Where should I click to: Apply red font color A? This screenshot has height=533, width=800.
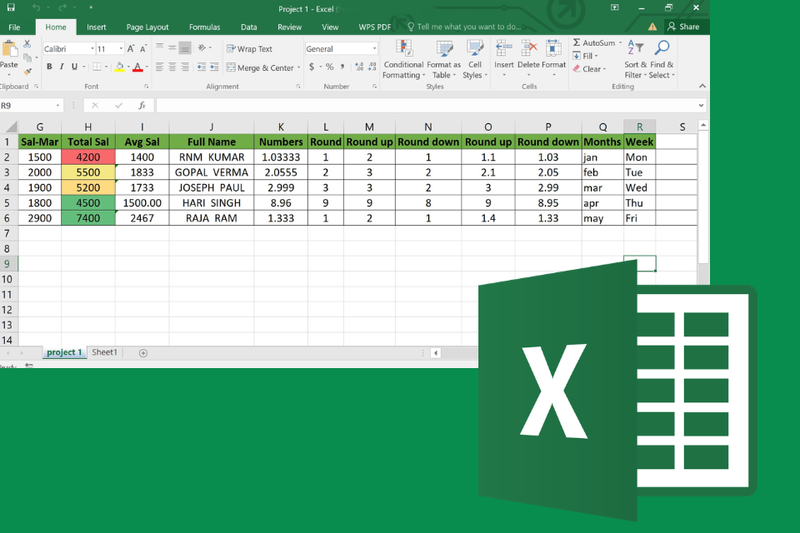coord(137,67)
